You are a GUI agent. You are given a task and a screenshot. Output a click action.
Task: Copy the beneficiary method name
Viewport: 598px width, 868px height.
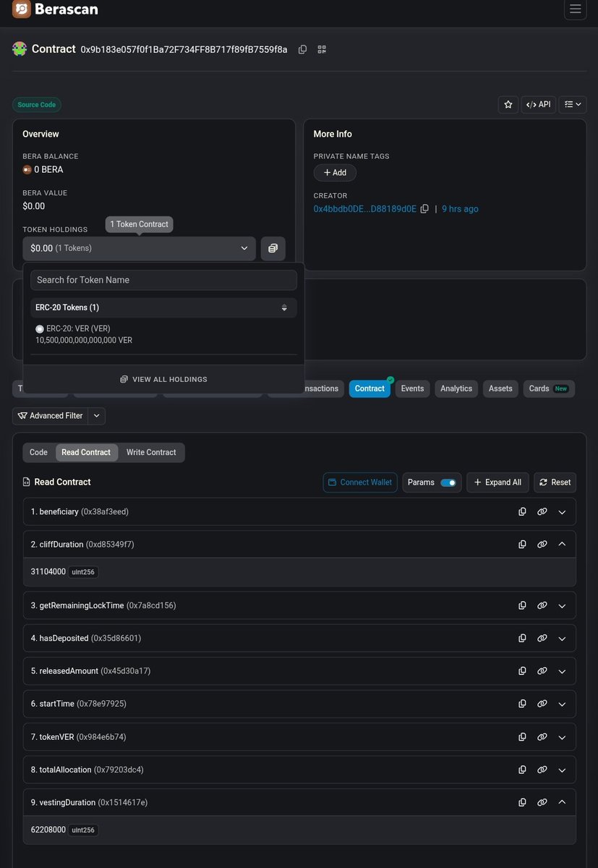(x=522, y=511)
